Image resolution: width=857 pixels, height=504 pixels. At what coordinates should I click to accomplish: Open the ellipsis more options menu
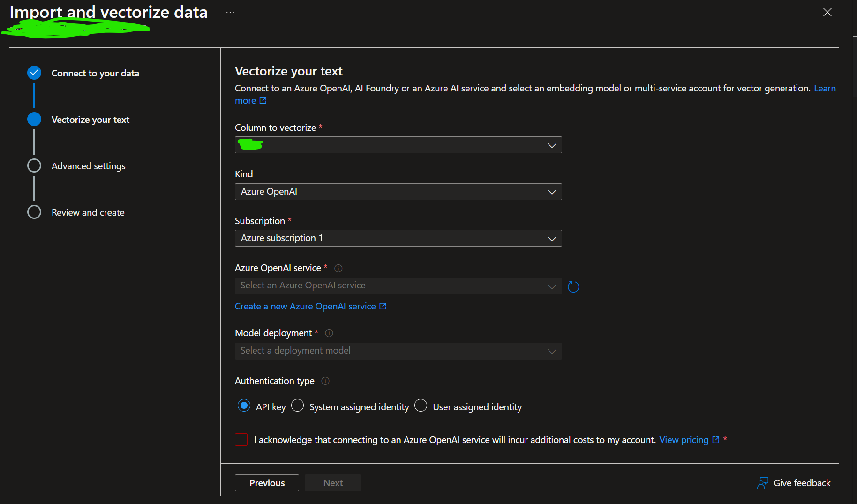[230, 12]
